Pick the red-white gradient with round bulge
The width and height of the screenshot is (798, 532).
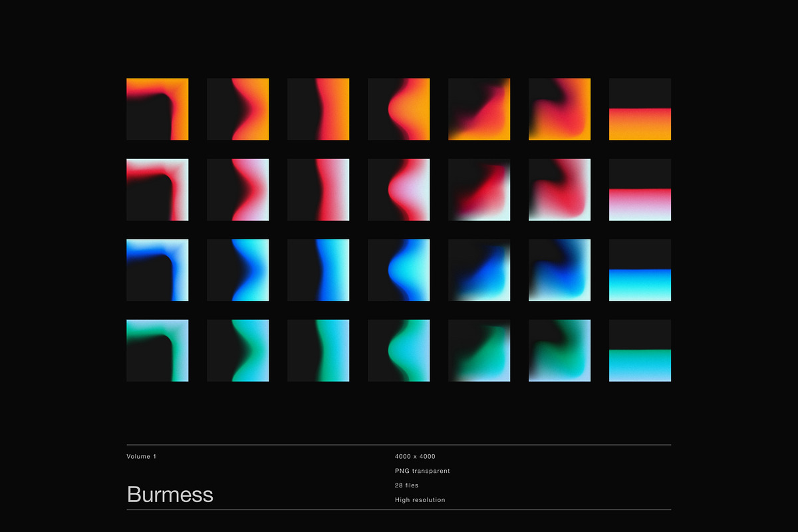click(x=399, y=190)
